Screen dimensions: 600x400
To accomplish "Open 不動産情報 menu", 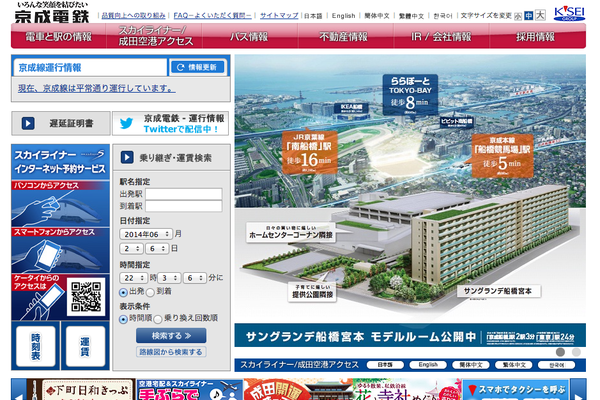I will tap(346, 36).
